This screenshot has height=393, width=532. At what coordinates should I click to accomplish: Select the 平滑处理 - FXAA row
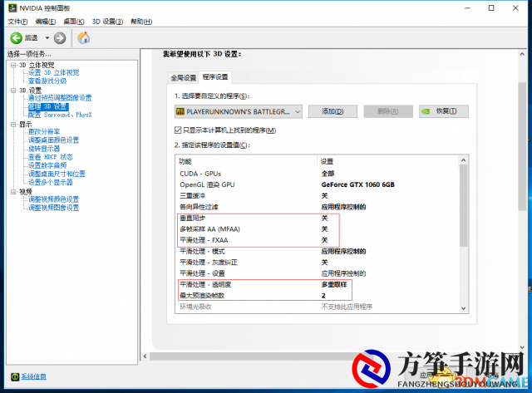318,240
